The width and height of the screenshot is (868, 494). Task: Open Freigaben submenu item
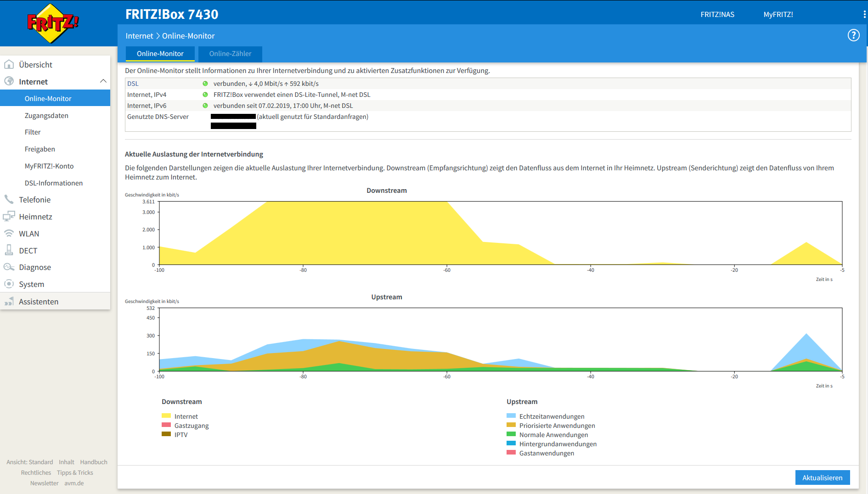pyautogui.click(x=40, y=149)
